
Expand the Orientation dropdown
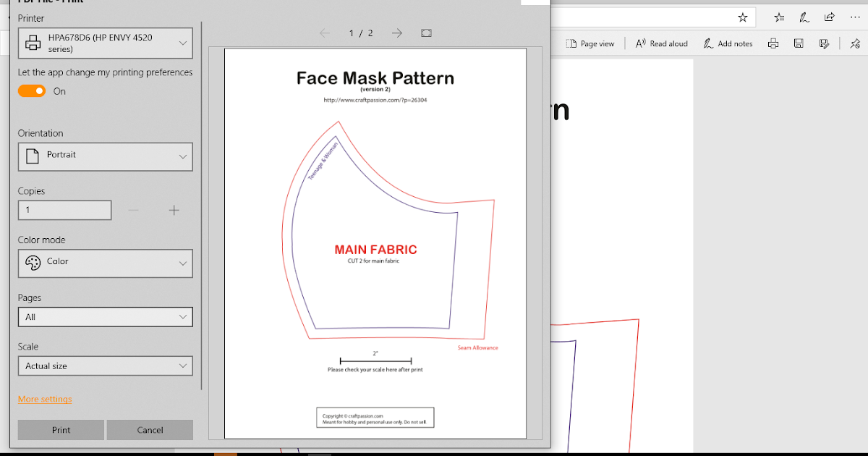click(105, 156)
